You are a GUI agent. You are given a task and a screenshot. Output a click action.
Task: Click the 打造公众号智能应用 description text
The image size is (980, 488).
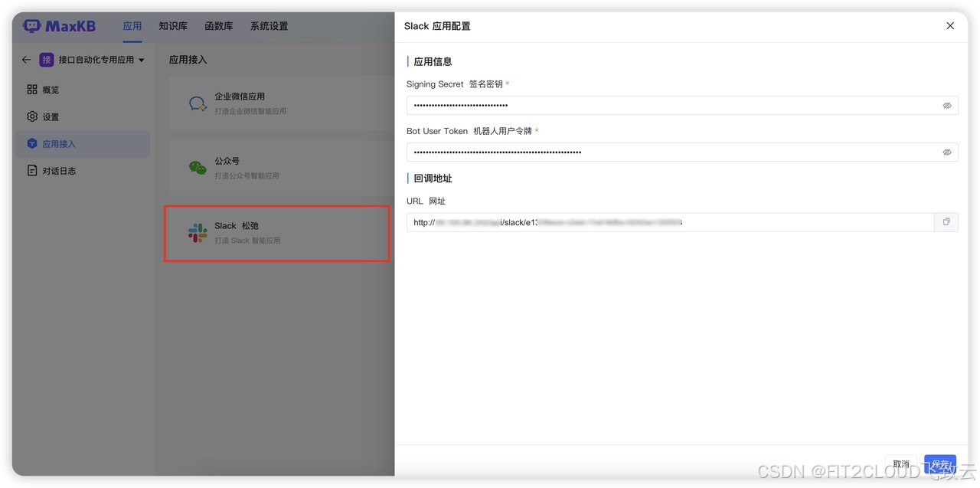247,175
